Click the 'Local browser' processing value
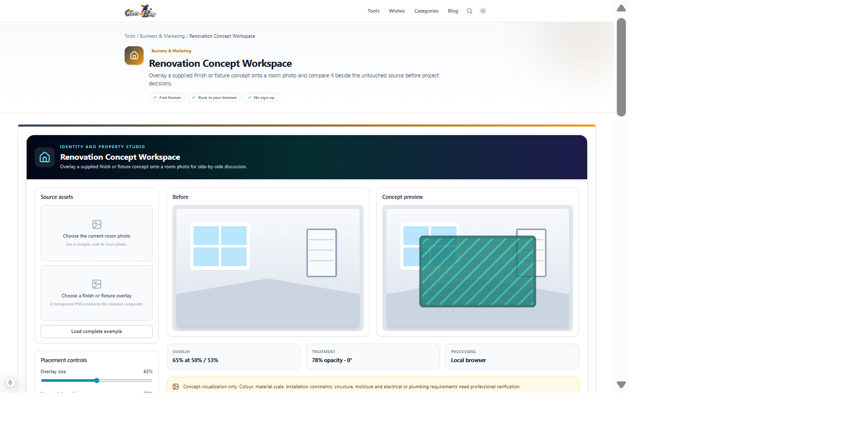The image size is (868, 442). click(x=469, y=360)
